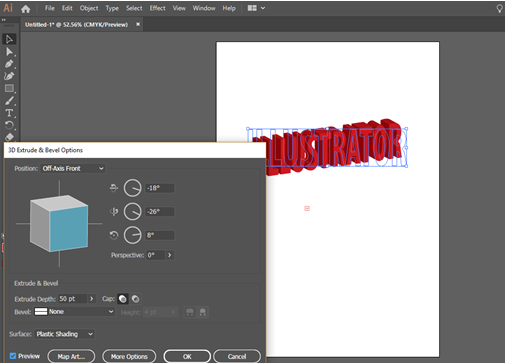Turn cap off for hollow appearance
The width and height of the screenshot is (505, 363).
click(135, 299)
